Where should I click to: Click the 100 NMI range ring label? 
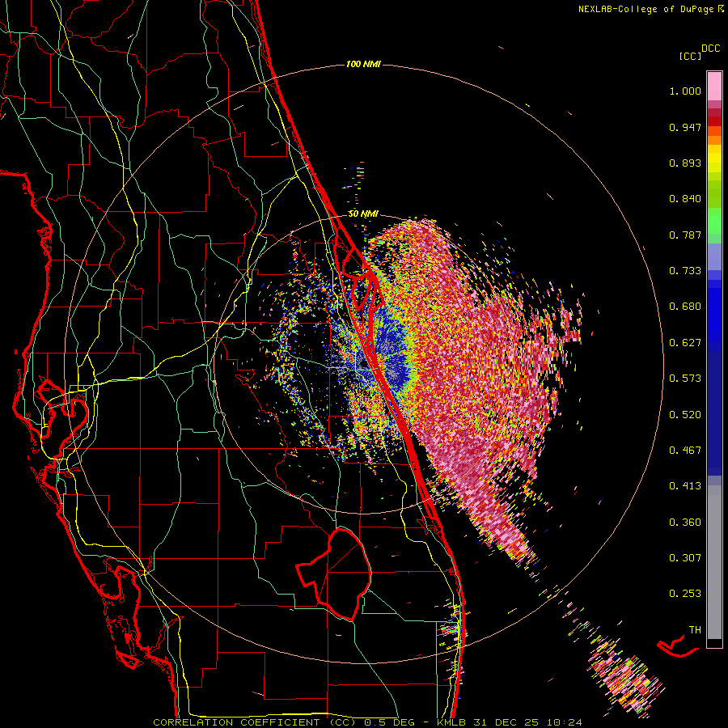(363, 64)
